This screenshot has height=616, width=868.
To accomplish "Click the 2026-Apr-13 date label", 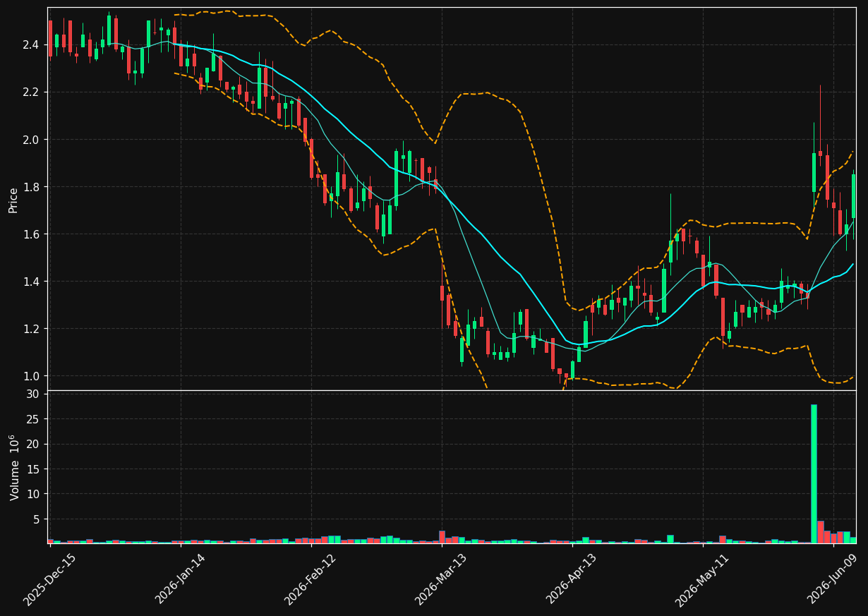I will tap(572, 580).
